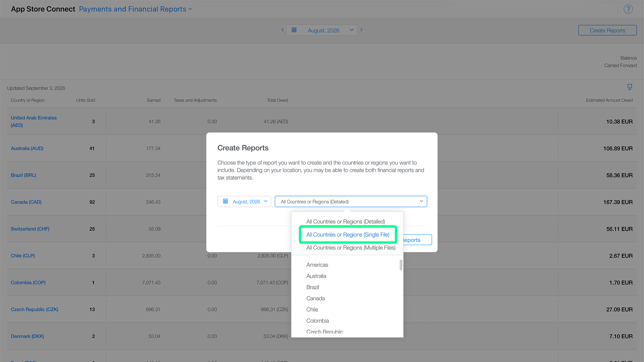Expand the Payments and Financial Reports menu
This screenshot has height=362, width=644.
136,9
